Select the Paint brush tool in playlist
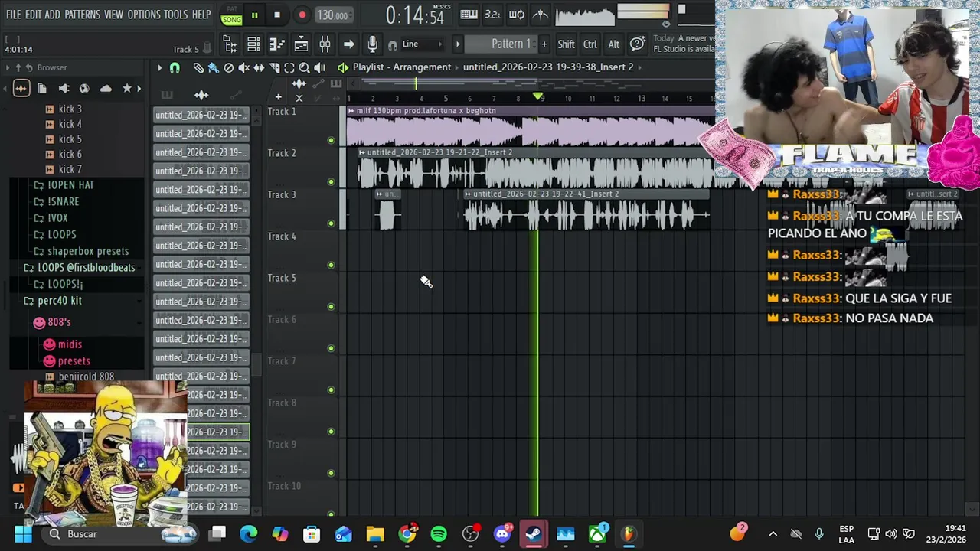This screenshot has width=980, height=551. (213, 67)
